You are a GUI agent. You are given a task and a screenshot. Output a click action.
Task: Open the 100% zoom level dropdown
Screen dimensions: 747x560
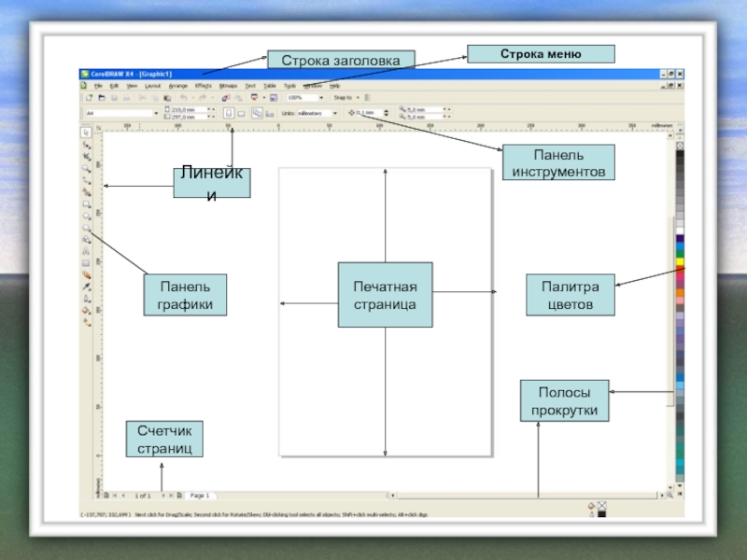pyautogui.click(x=321, y=97)
